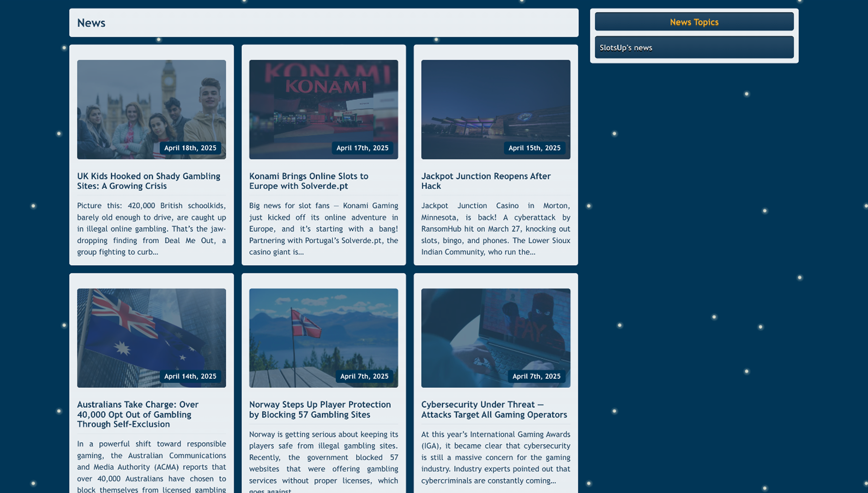Click the April 7th, 2025 badge on the Cybersecurity article

pos(536,376)
